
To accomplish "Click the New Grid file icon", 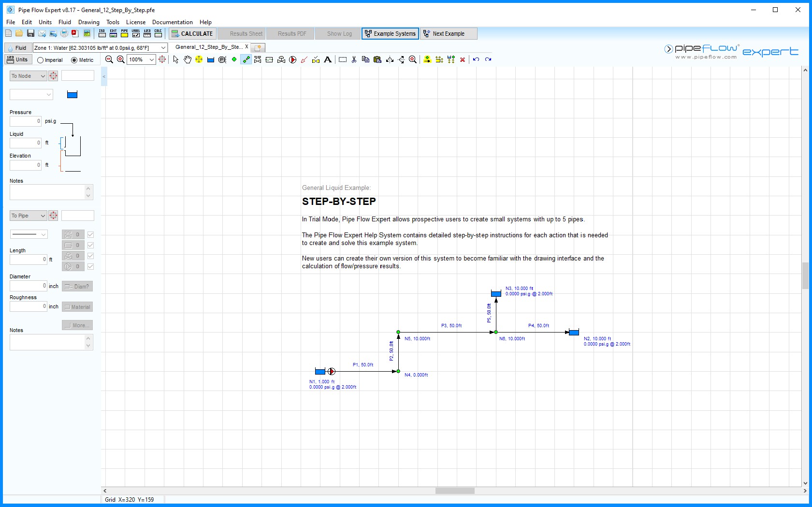I will pos(8,33).
